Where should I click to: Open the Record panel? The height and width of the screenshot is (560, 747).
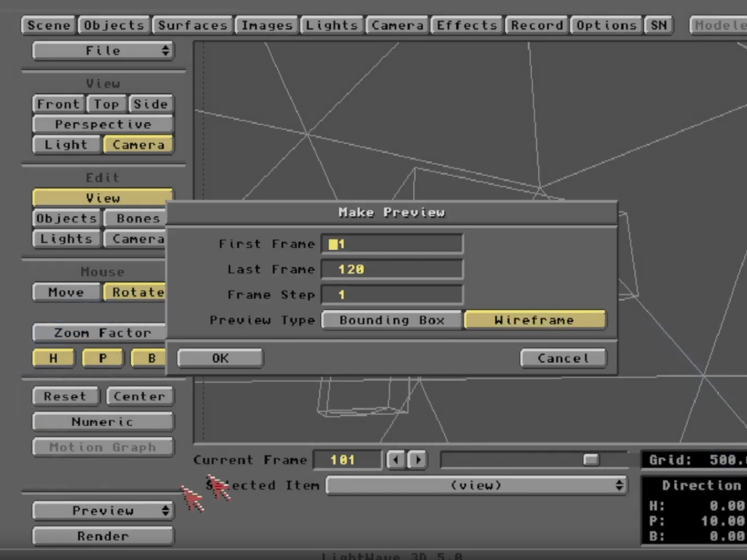point(536,25)
